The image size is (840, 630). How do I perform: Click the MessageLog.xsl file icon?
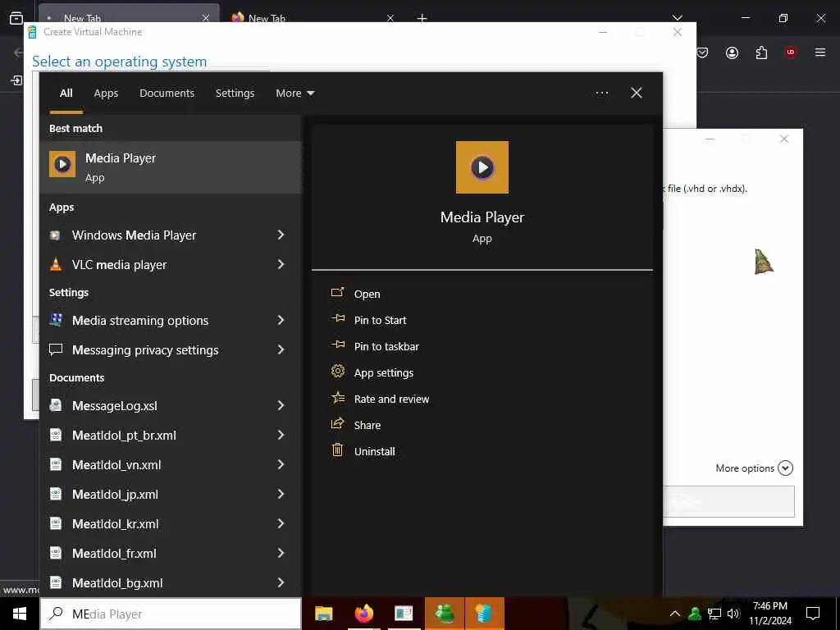pyautogui.click(x=55, y=405)
